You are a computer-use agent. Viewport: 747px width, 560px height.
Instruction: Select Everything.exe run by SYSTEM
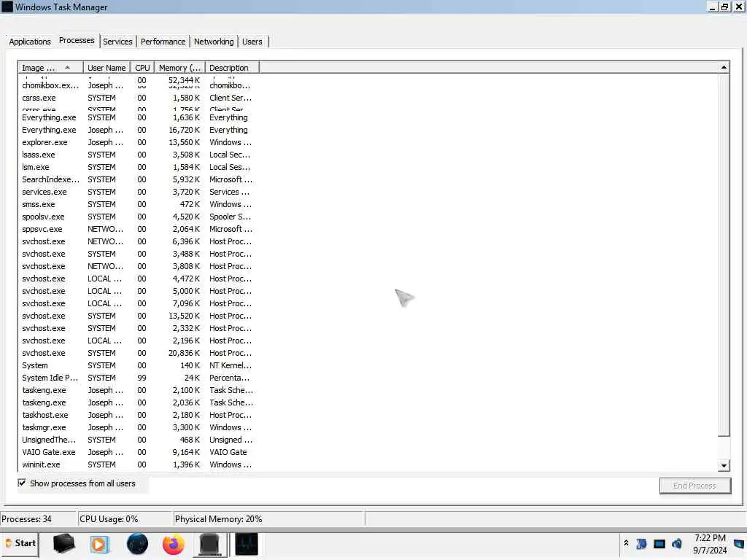tap(137, 117)
